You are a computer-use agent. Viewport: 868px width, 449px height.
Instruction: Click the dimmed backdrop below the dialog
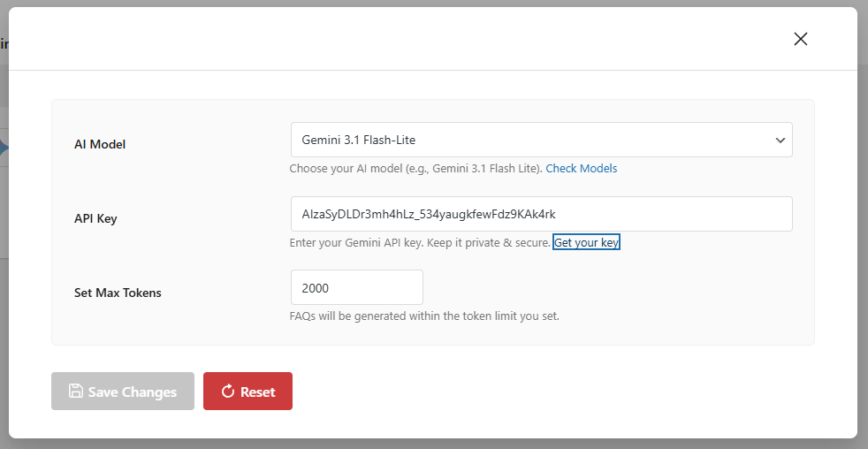tap(433, 444)
